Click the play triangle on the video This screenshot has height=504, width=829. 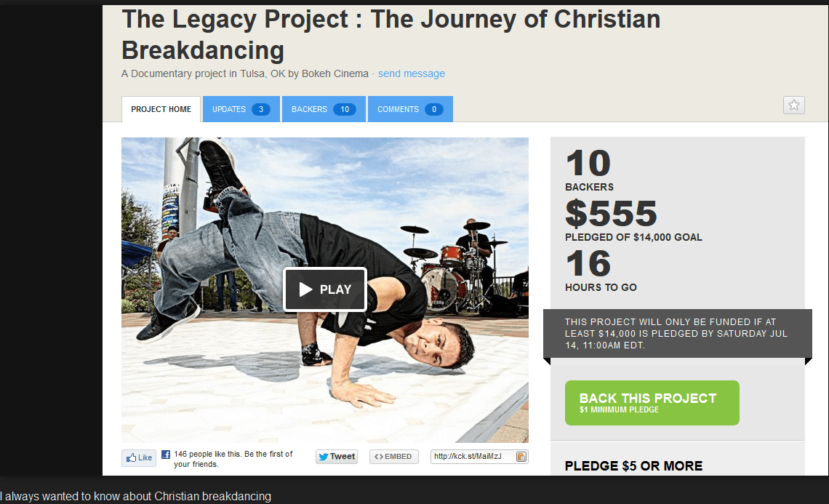pyautogui.click(x=305, y=289)
